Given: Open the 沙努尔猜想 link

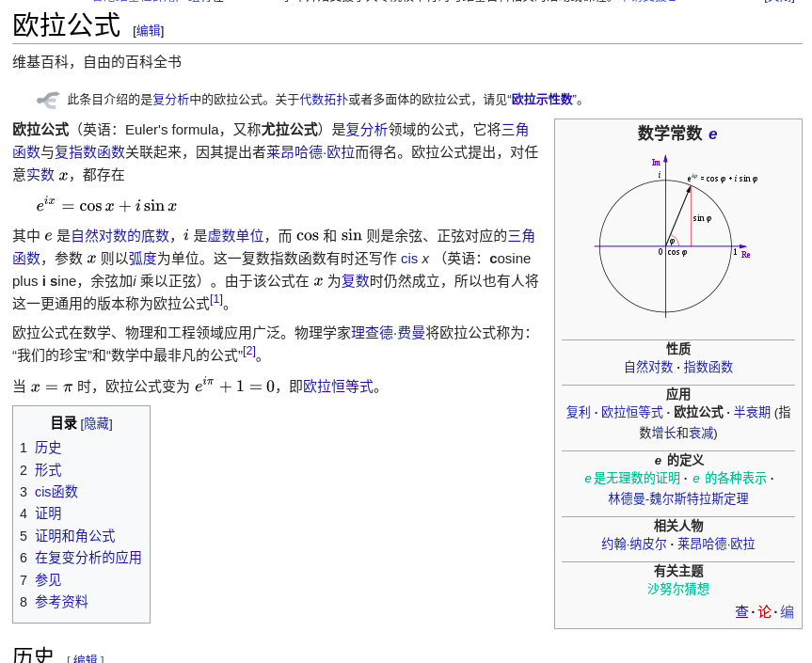Looking at the screenshot, I should point(678,589).
